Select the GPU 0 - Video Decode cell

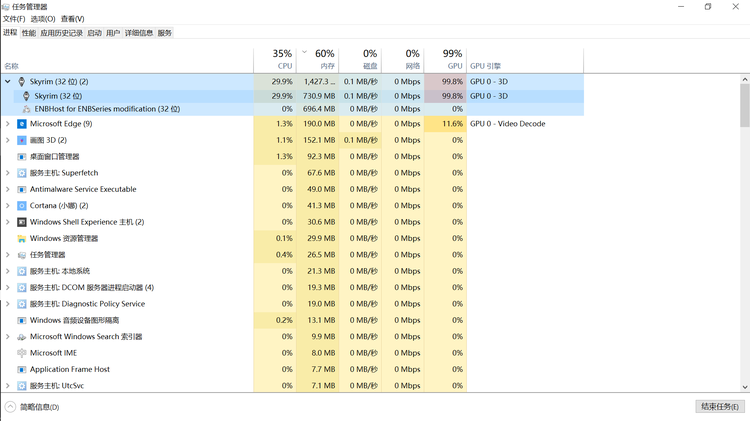click(525, 124)
